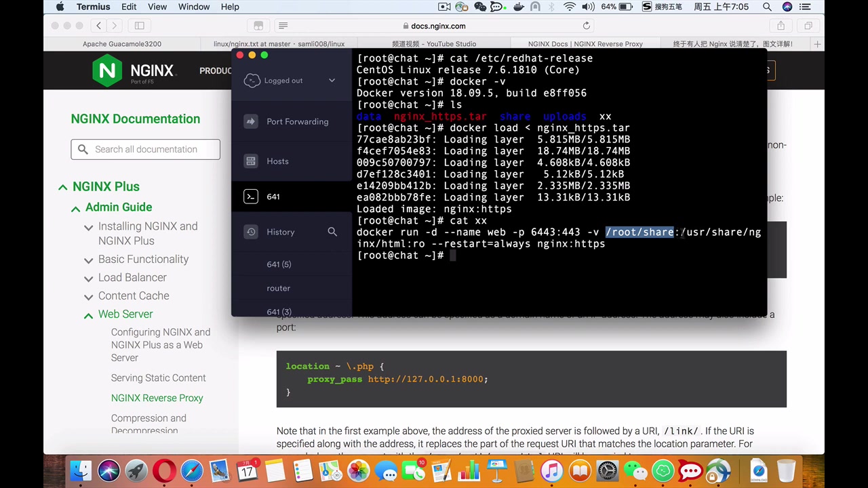Collapse the Web Server section
The height and width of the screenshot is (488, 868).
coord(88,315)
